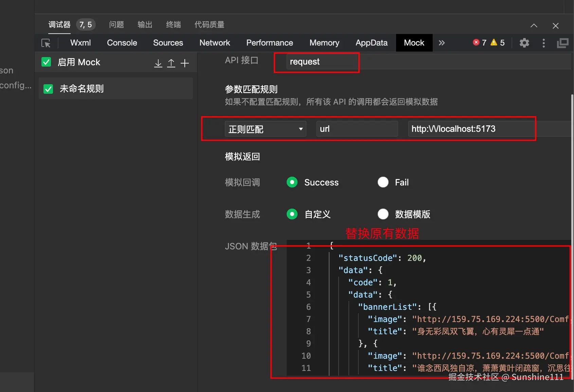Add a new mock rule with plus icon
The height and width of the screenshot is (392, 574).
pyautogui.click(x=185, y=63)
